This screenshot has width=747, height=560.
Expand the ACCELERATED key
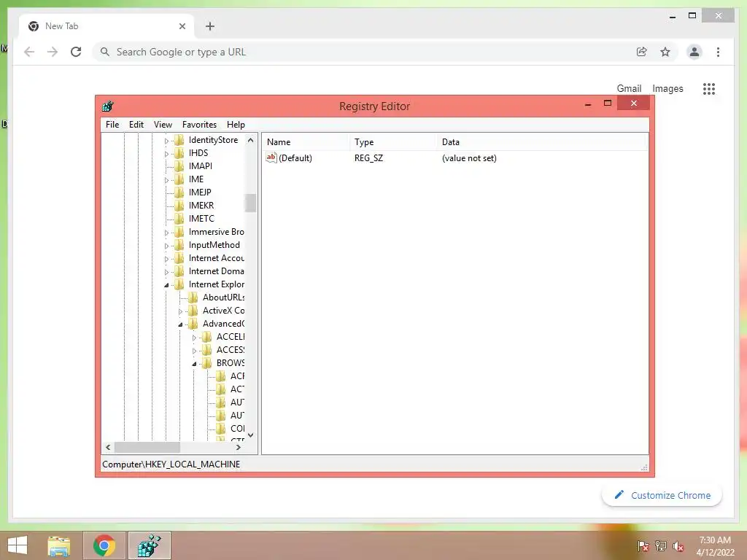tap(194, 338)
